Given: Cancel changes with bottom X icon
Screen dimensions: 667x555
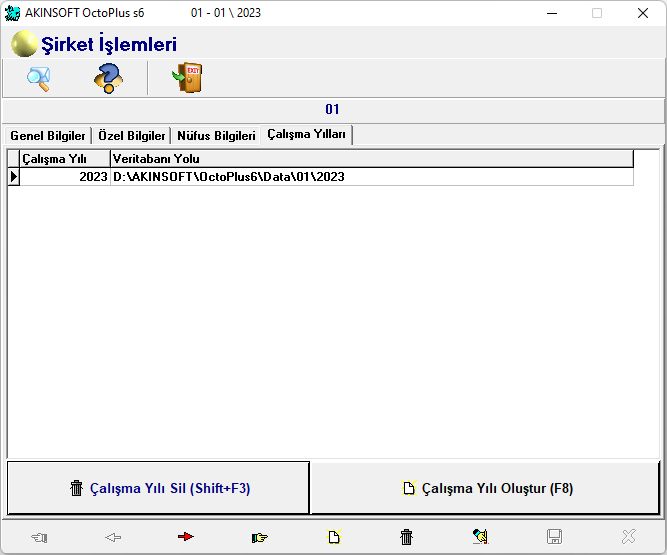Looking at the screenshot, I should (629, 537).
